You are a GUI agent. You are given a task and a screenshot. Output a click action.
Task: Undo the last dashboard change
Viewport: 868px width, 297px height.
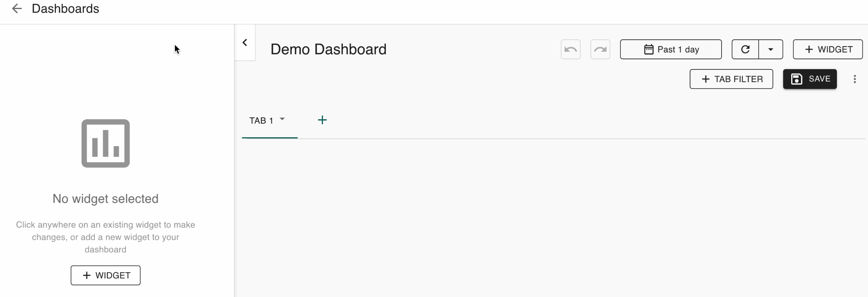pos(570,49)
